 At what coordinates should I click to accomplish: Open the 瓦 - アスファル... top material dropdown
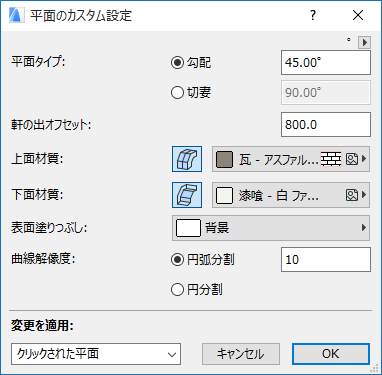pos(291,159)
